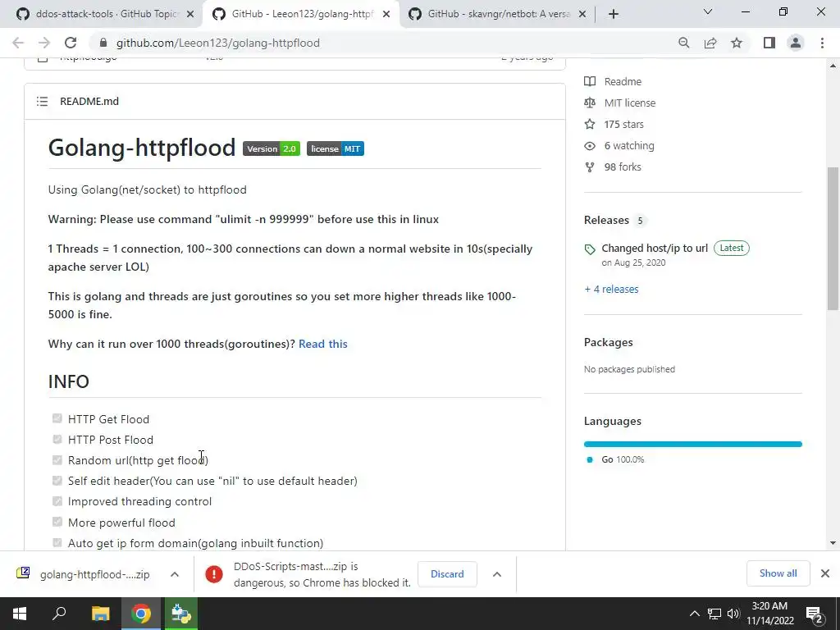Open the README outline list icon
Screen dimensions: 840x630
(43, 101)
